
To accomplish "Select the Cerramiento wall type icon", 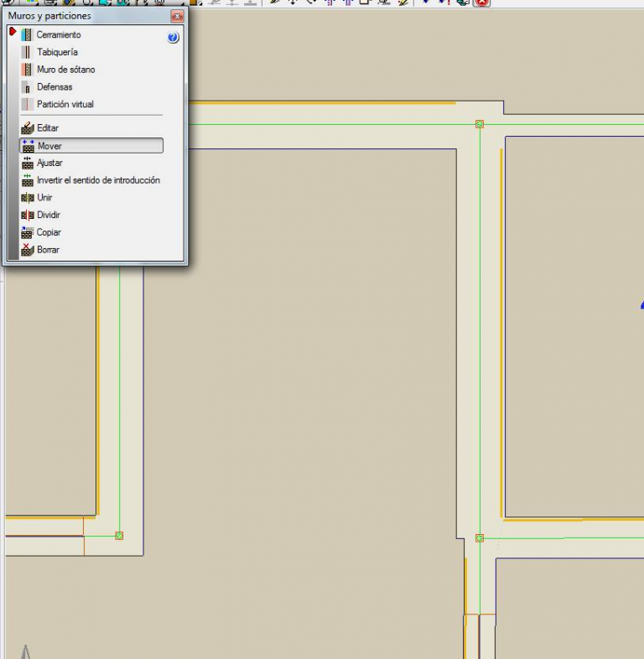I will pyautogui.click(x=26, y=35).
